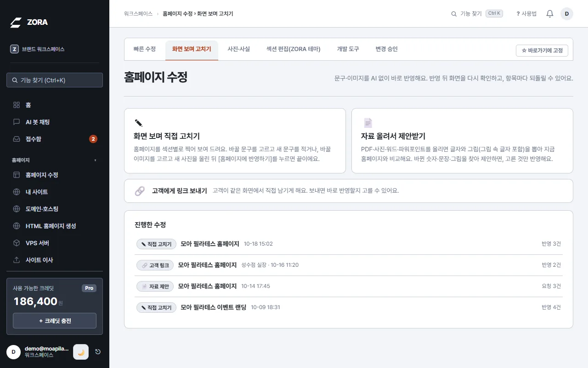Open the 접수함 inbox icon
Image resolution: width=588 pixels, height=368 pixels.
[x=17, y=139]
